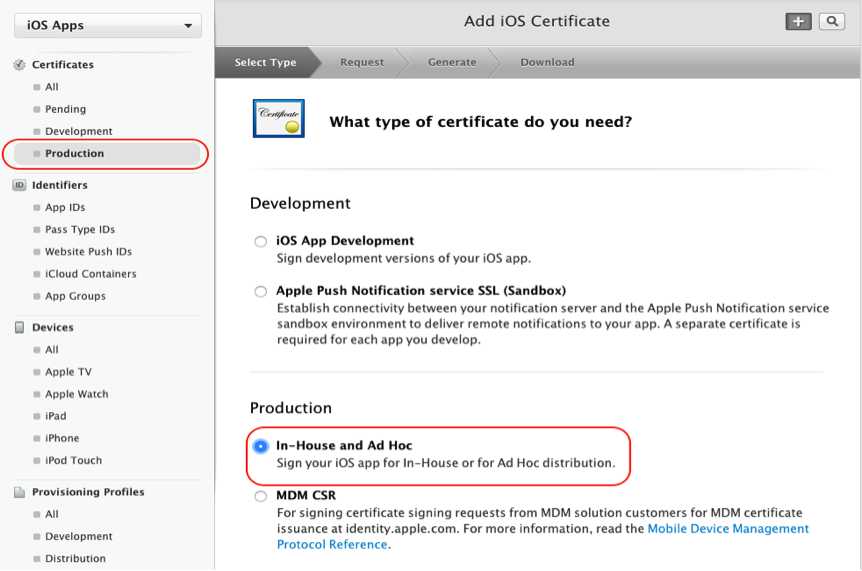This screenshot has height=571, width=862.
Task: Open Apple Watch devices
Action: [76, 394]
